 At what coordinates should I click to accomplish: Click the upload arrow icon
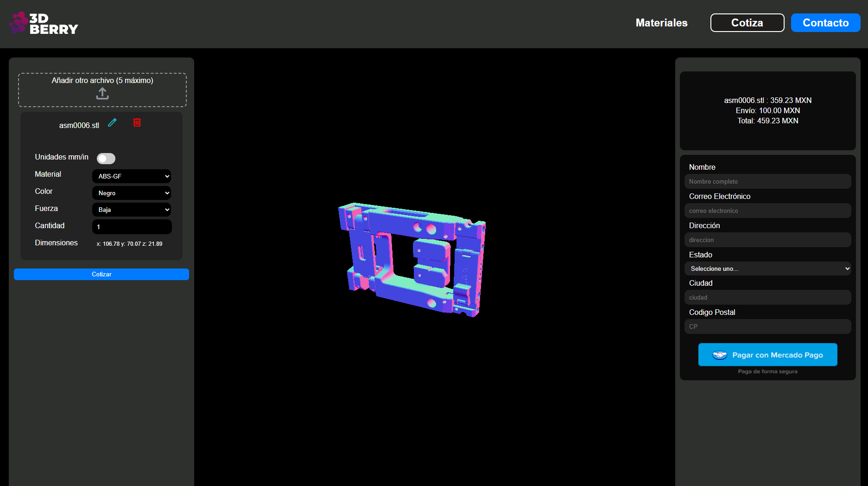tap(102, 94)
